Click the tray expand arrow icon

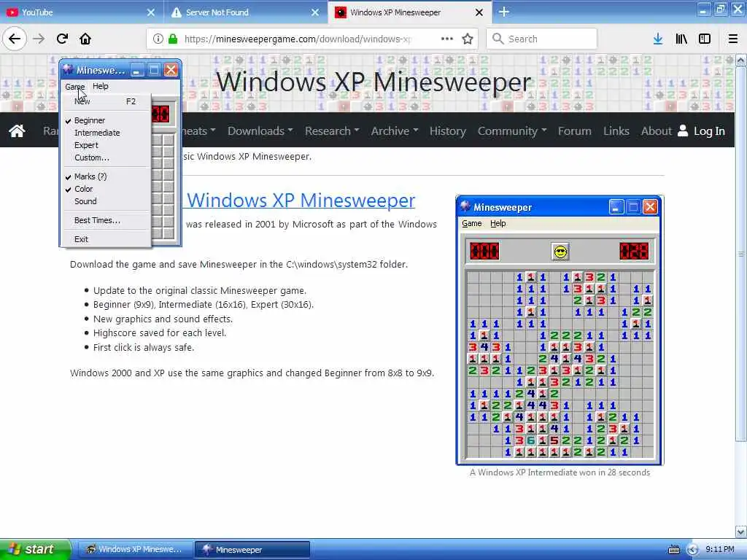pyautogui.click(x=692, y=550)
